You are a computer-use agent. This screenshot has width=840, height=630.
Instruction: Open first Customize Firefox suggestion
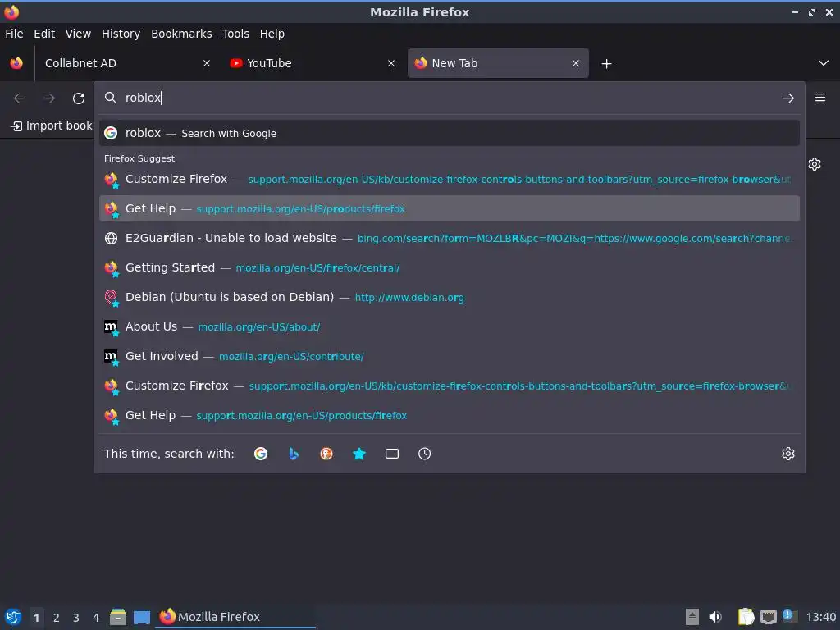coord(449,179)
